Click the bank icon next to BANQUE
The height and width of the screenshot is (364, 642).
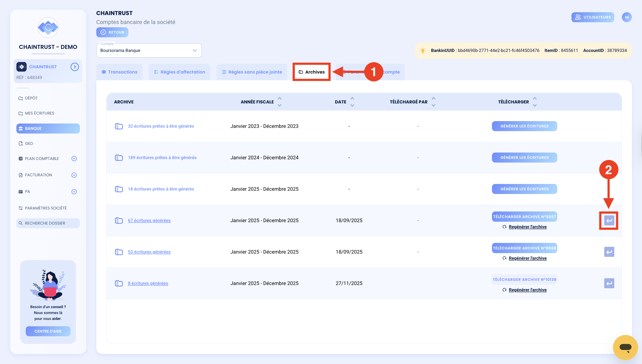21,129
